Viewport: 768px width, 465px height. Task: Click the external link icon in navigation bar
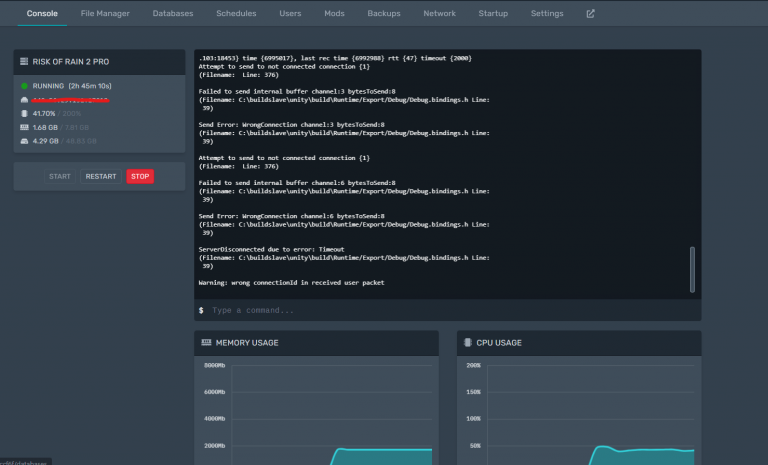coord(590,14)
